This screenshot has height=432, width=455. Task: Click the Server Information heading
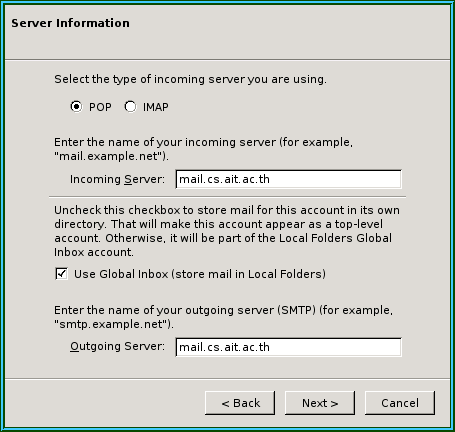(x=70, y=23)
